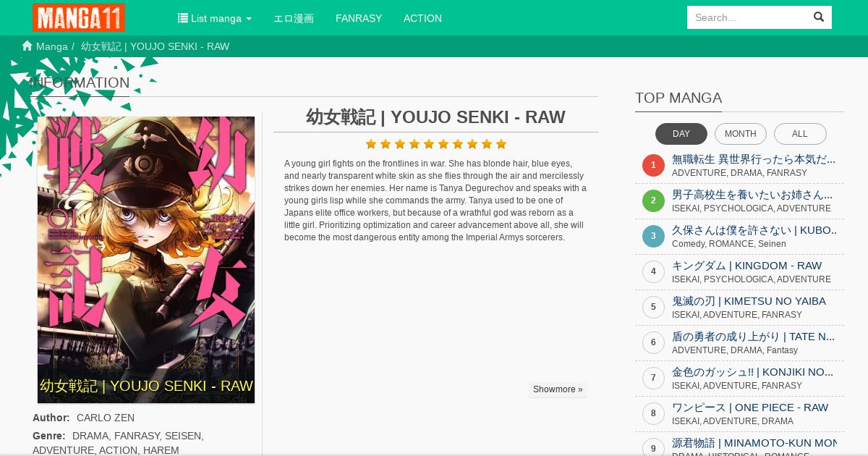Image resolution: width=868 pixels, height=456 pixels.
Task: Click the manga description paragraph
Action: click(x=435, y=200)
